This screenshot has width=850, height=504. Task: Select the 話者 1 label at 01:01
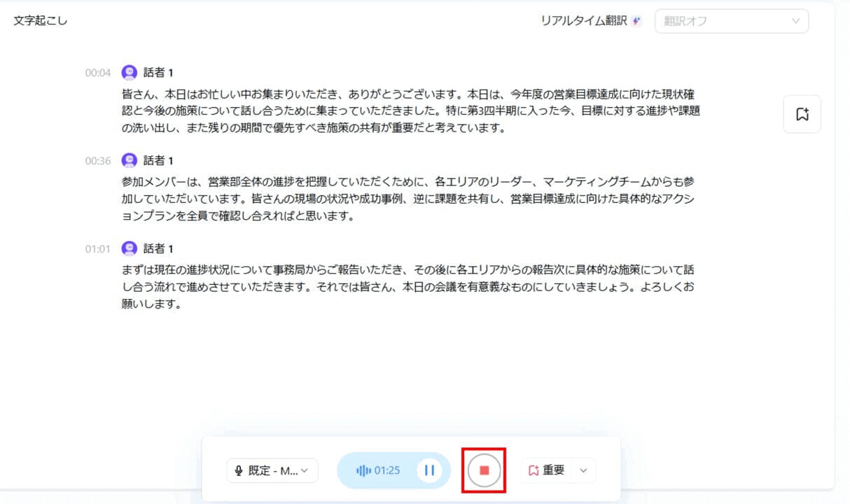(158, 248)
